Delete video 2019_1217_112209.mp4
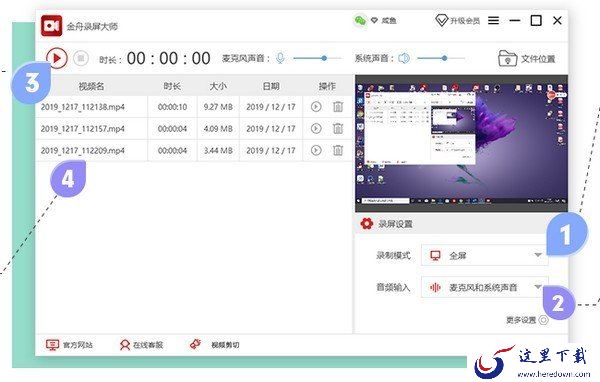The width and height of the screenshot is (600, 382). (x=338, y=150)
